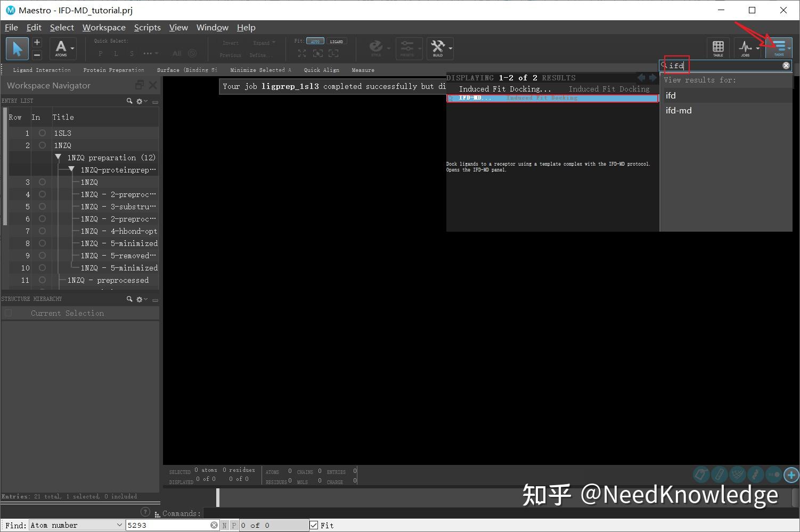800x532 pixels.
Task: Click the workspace selection arrow tool
Action: pyautogui.click(x=17, y=48)
